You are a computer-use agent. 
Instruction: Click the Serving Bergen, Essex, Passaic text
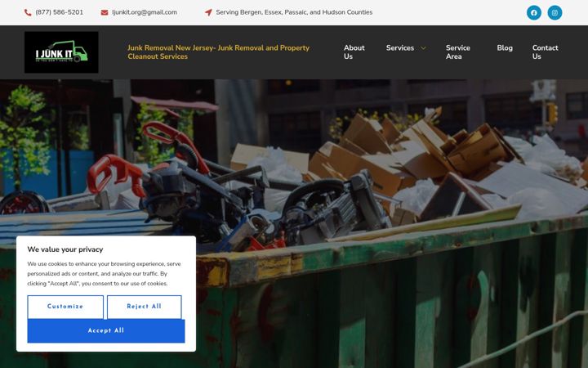coord(294,12)
